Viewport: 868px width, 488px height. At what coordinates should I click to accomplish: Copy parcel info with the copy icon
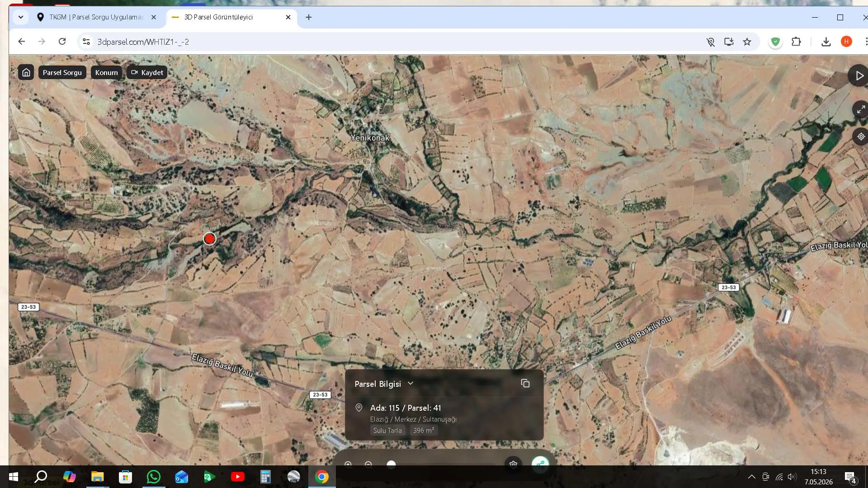pos(525,384)
